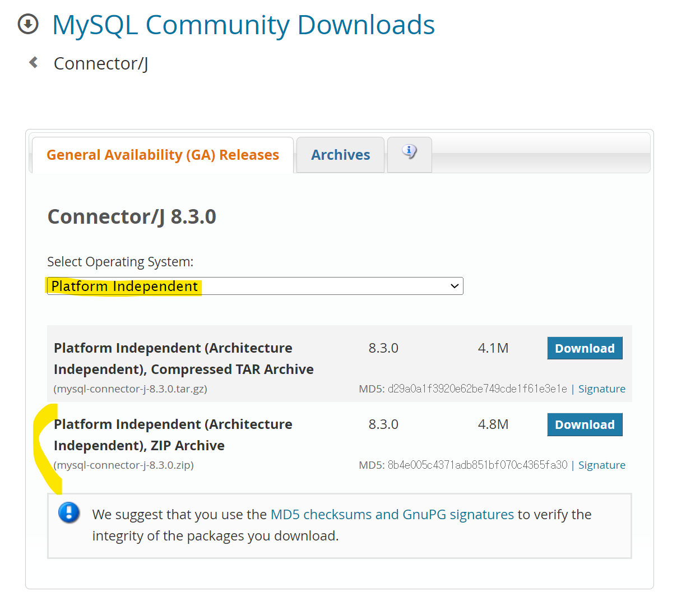Click the blue exclamation info icon

(x=69, y=512)
